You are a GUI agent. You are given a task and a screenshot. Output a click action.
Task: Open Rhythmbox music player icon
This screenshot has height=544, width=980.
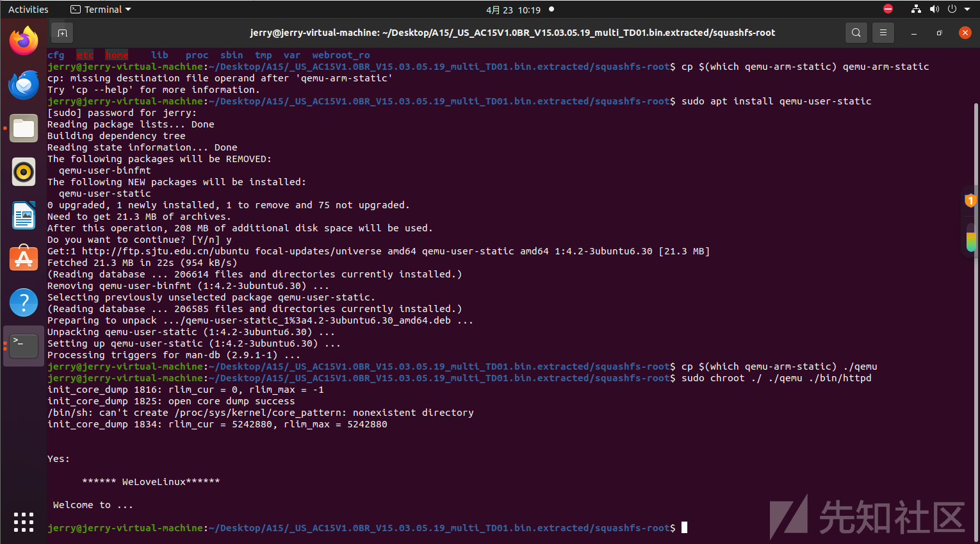click(24, 172)
